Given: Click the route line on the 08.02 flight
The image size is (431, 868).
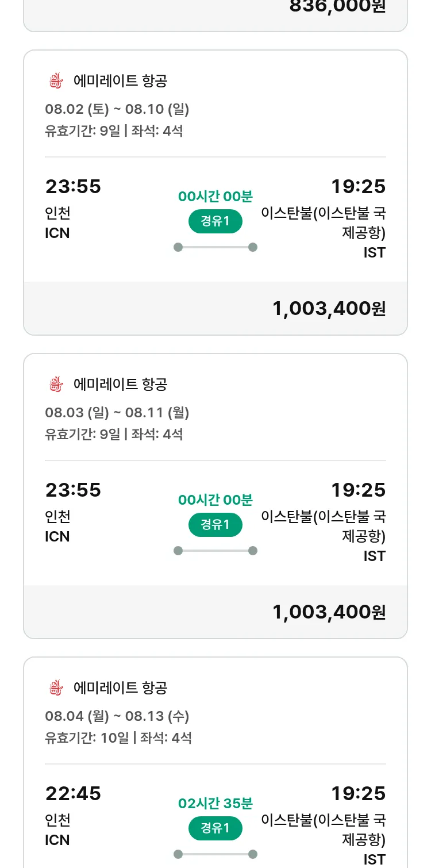Looking at the screenshot, I should click(215, 247).
